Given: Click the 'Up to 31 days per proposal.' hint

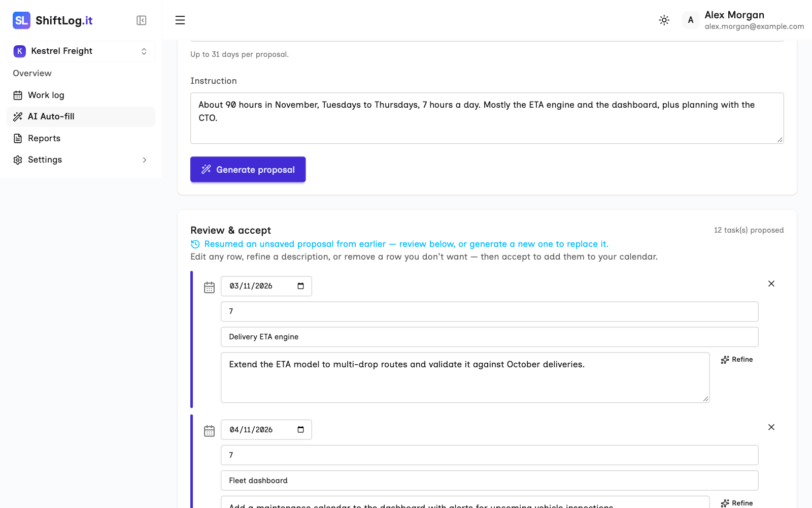Looking at the screenshot, I should (x=240, y=54).
